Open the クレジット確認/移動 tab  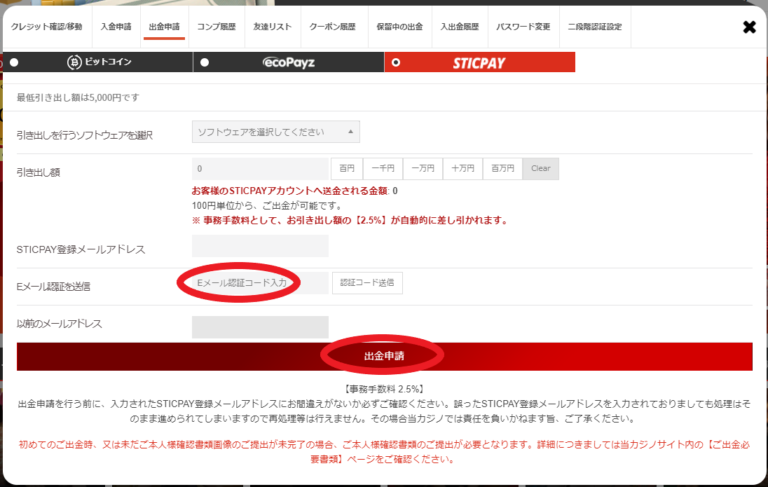pos(47,26)
